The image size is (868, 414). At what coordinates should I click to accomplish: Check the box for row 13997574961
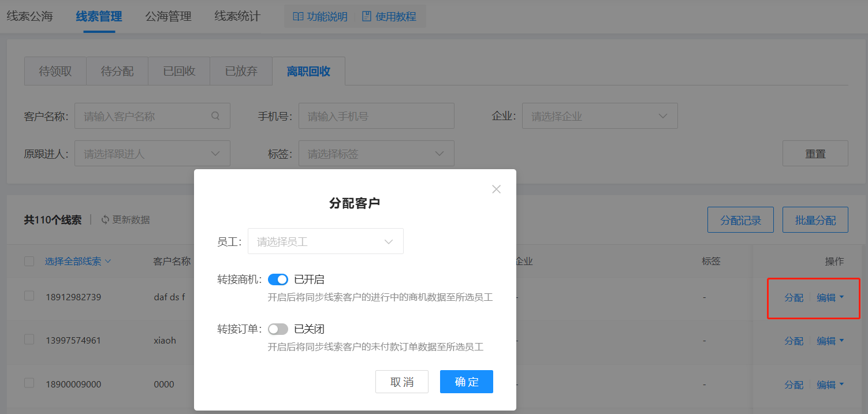click(x=29, y=340)
